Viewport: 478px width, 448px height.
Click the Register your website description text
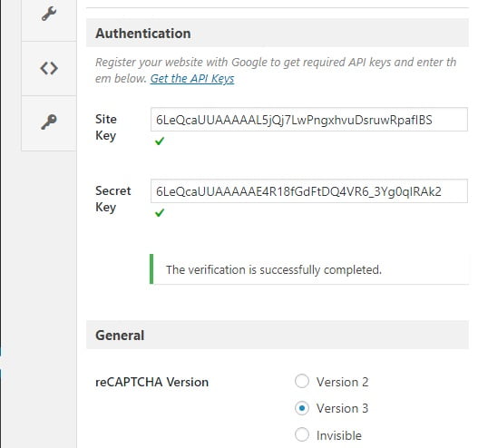[x=276, y=71]
